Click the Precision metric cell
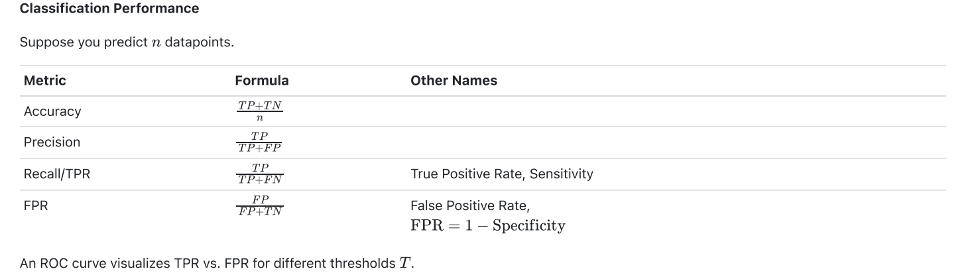Viewport: 980px width, 277px height. click(52, 142)
